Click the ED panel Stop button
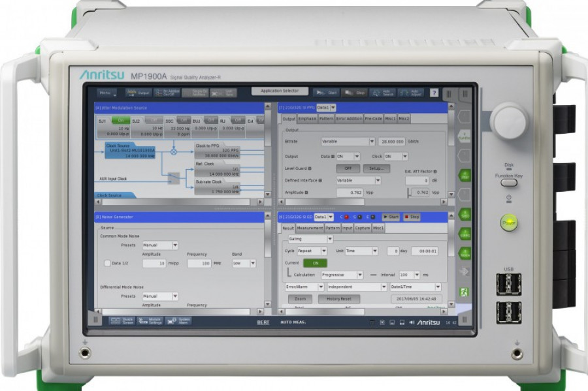 (x=412, y=217)
